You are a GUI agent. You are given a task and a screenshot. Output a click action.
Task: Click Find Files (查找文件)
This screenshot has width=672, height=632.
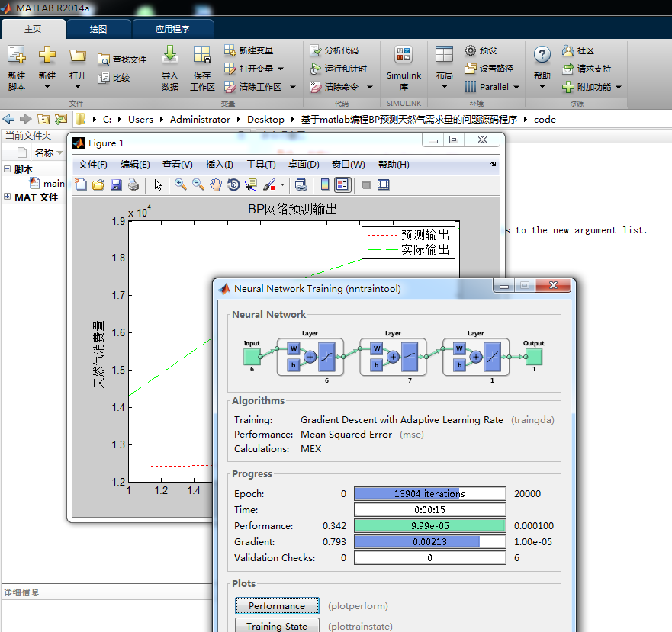[122, 59]
